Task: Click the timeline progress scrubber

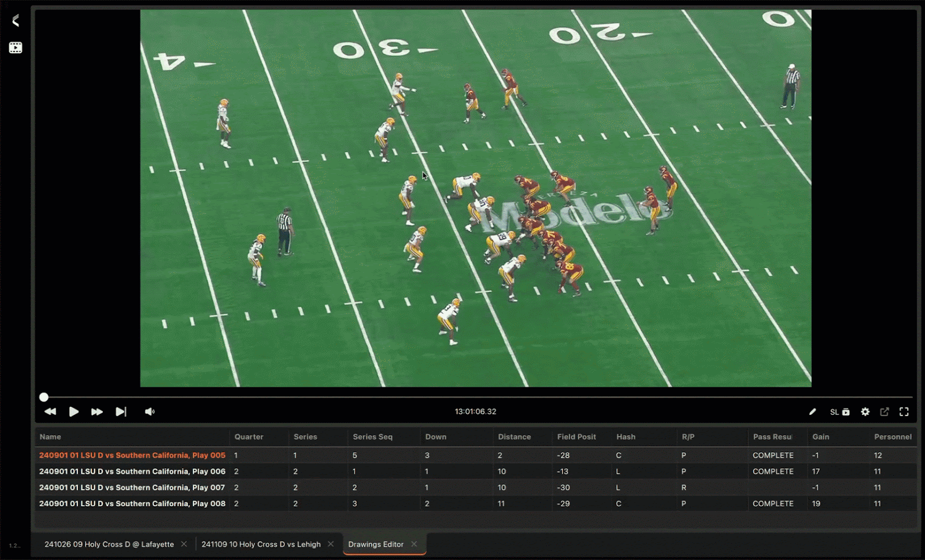Action: (x=44, y=397)
